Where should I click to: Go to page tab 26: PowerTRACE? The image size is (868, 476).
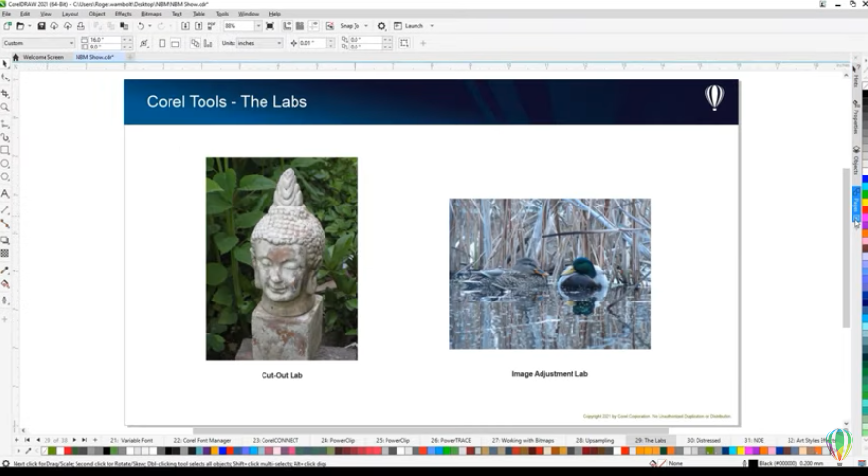click(450, 440)
